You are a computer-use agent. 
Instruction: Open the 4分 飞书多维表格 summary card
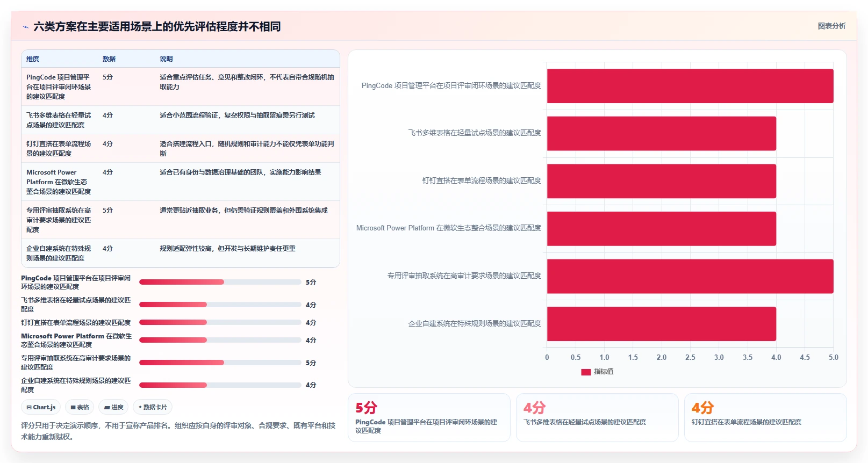(597, 417)
